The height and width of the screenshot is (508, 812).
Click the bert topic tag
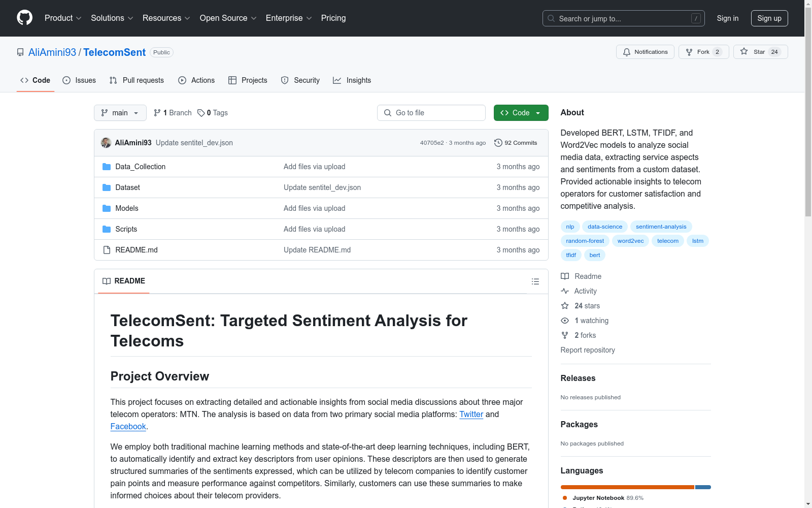pyautogui.click(x=595, y=255)
